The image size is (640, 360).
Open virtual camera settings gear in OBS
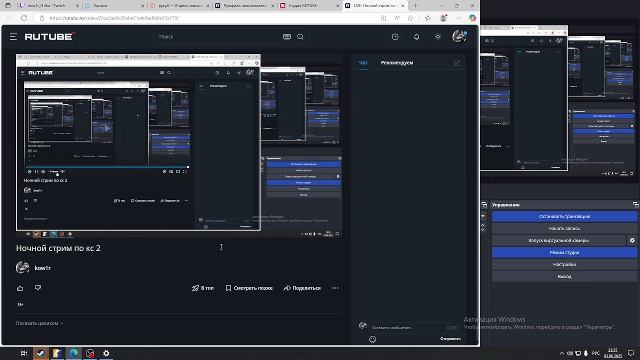click(632, 240)
